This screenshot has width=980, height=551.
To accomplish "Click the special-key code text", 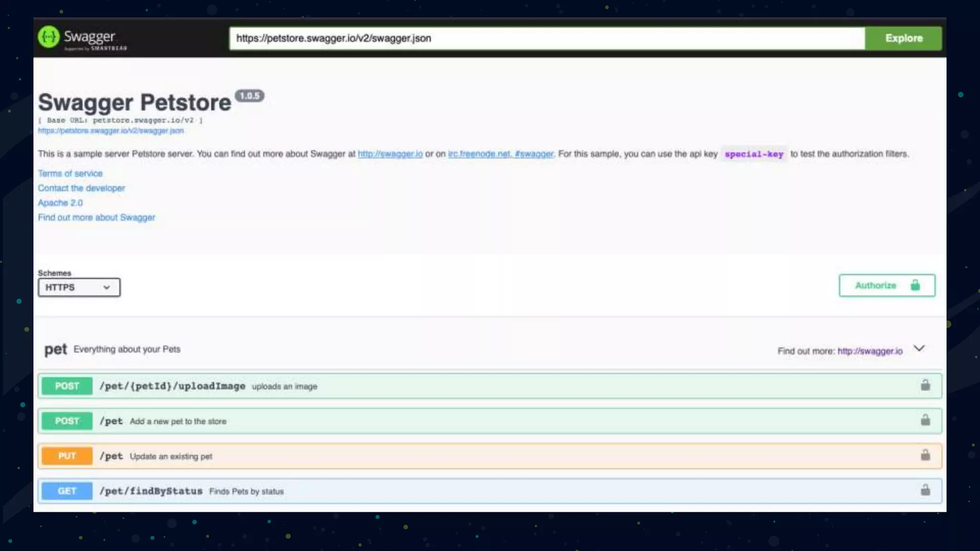I will click(x=754, y=154).
